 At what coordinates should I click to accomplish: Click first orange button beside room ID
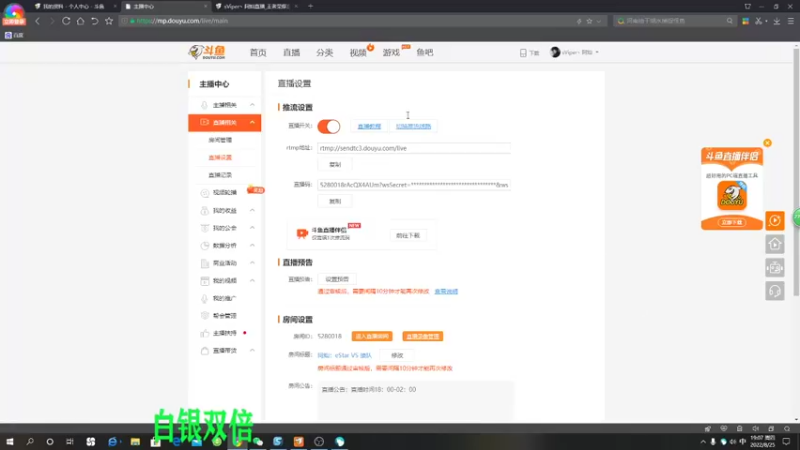(372, 336)
